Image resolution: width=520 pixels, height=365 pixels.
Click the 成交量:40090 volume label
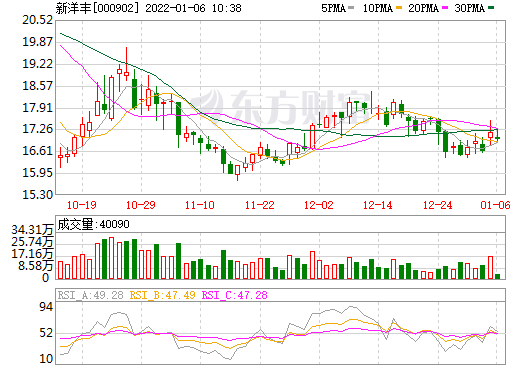point(93,224)
